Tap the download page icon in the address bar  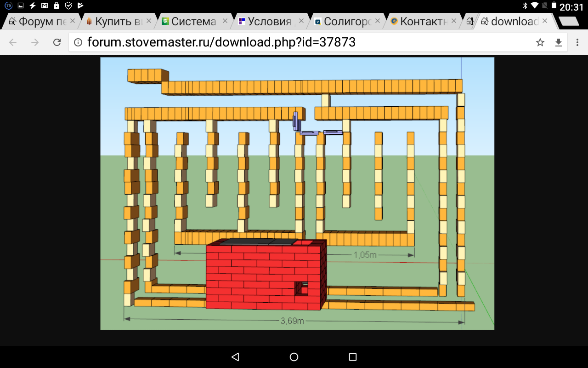pos(559,43)
